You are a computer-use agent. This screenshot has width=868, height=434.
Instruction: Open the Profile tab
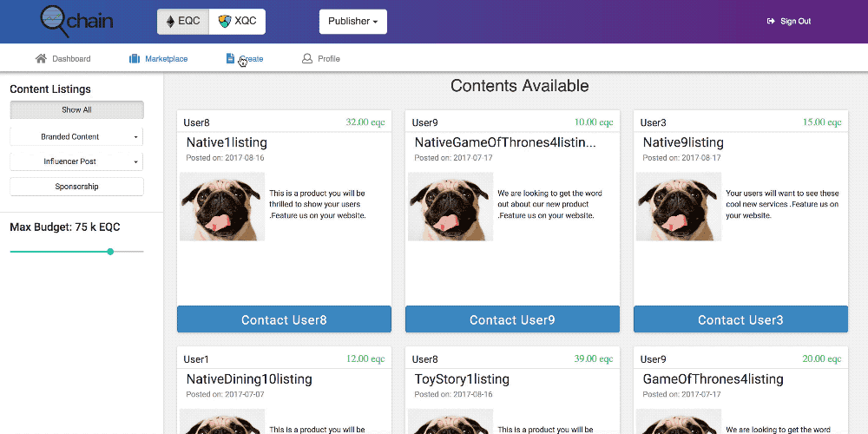pos(328,59)
